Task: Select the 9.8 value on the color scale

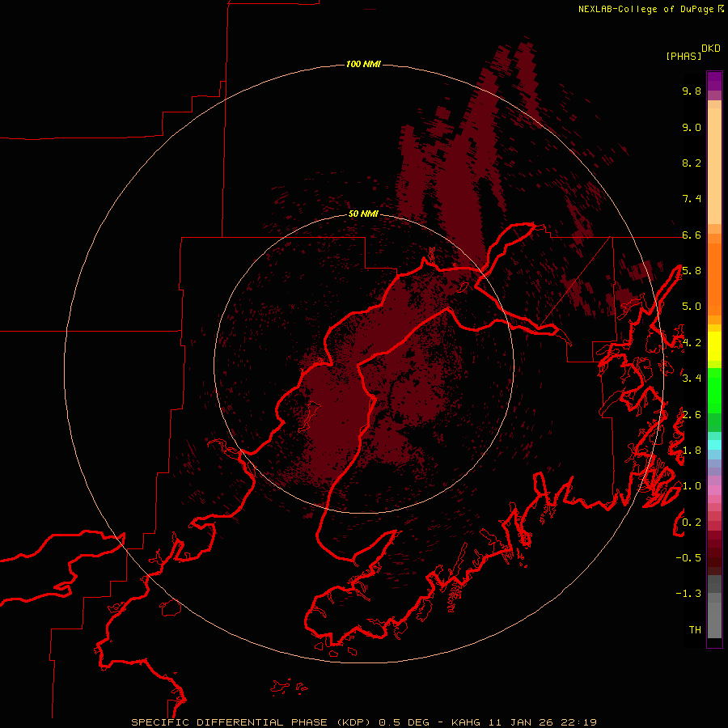Action: tap(692, 91)
